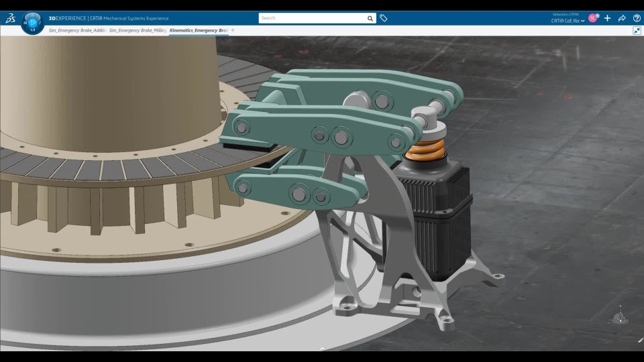Image resolution: width=644 pixels, height=362 pixels.
Task: Select the orange spring in 3D view
Action: click(x=425, y=149)
